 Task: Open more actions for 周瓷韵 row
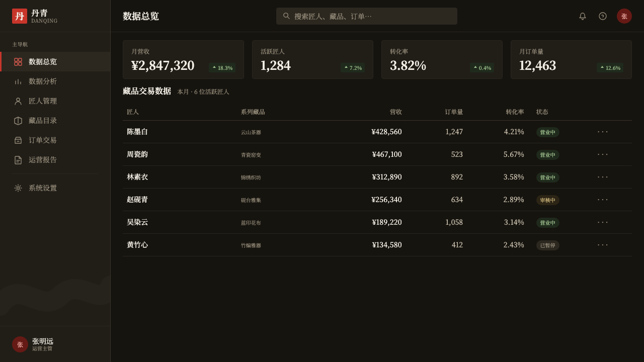pyautogui.click(x=603, y=154)
